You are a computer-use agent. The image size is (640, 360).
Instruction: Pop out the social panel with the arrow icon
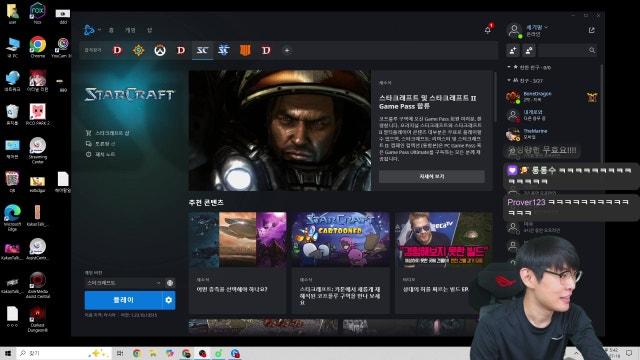(x=592, y=30)
